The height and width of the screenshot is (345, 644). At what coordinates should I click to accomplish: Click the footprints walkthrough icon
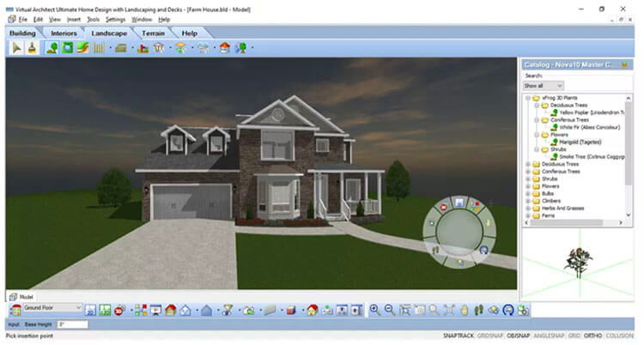tap(480, 309)
